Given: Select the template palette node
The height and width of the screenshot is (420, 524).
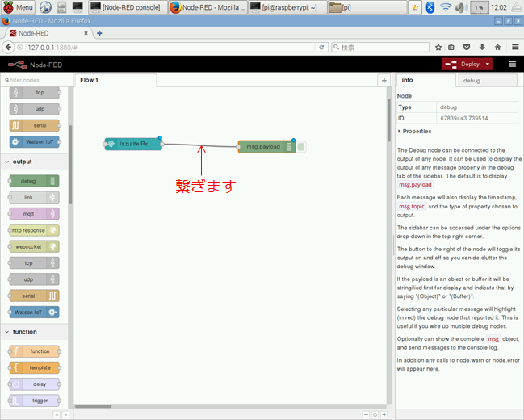Looking at the screenshot, I should point(35,367).
